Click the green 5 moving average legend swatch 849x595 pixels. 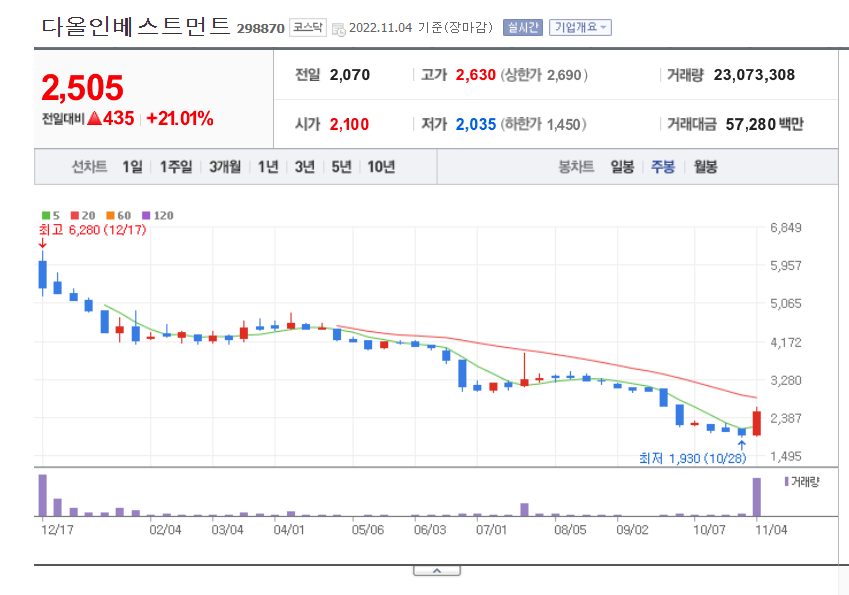pos(46,215)
